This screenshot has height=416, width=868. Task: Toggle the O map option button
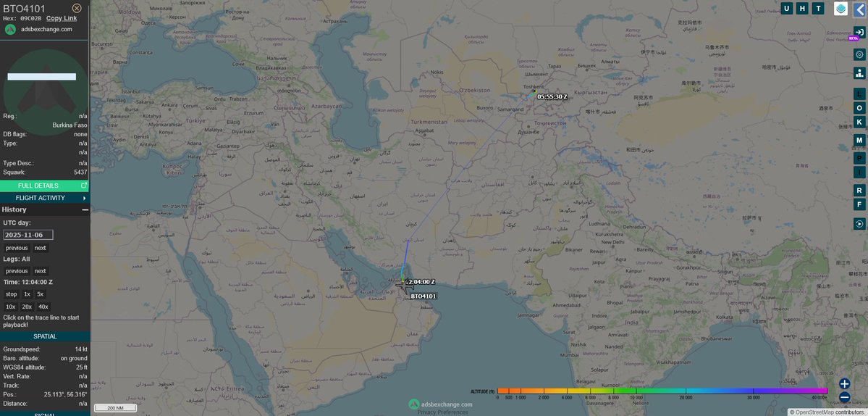click(x=859, y=108)
